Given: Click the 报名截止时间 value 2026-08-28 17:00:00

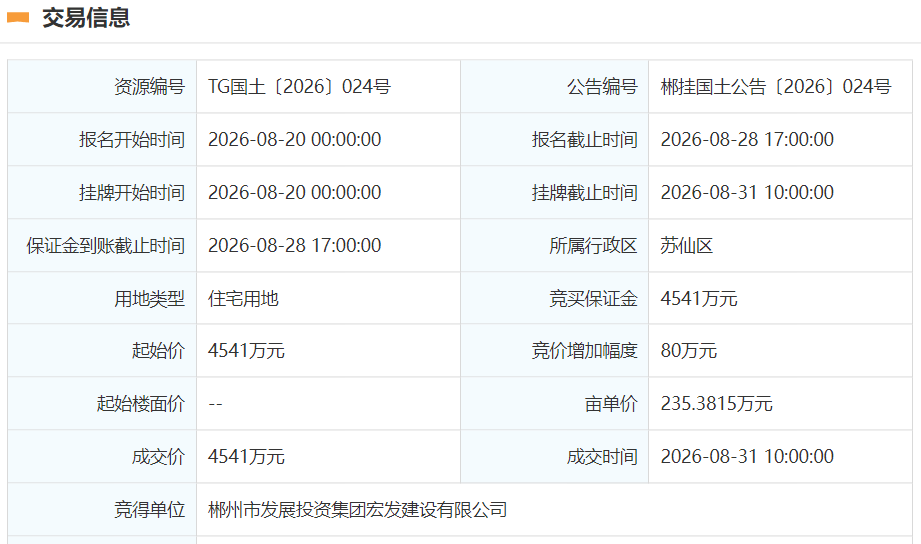Looking at the screenshot, I should [x=747, y=139].
